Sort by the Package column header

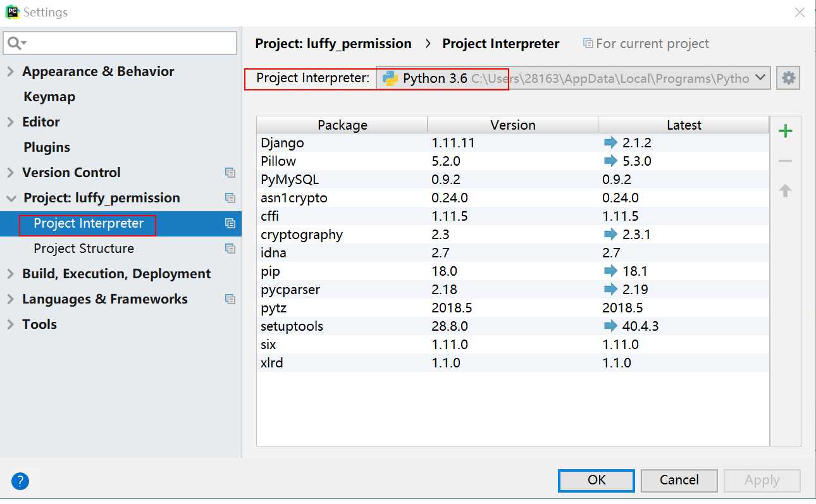342,125
